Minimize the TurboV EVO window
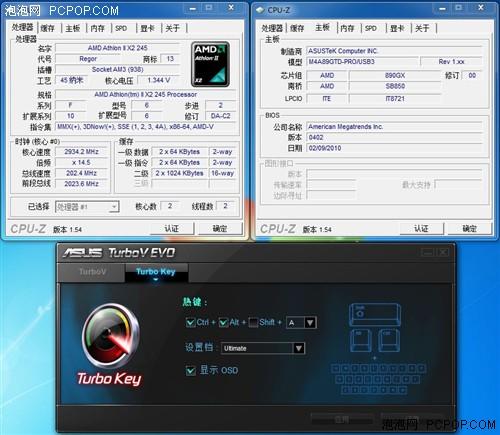Screen dimensions: 500x435 (x=427, y=252)
